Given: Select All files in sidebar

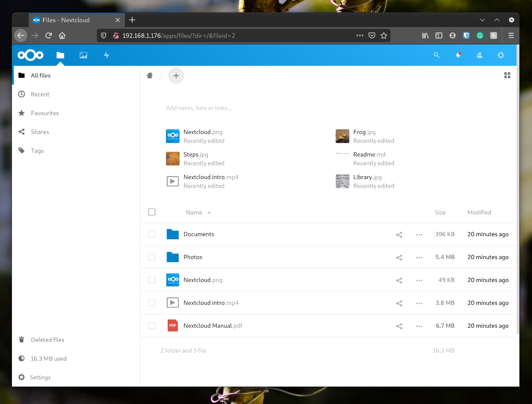Looking at the screenshot, I should [x=76, y=75].
